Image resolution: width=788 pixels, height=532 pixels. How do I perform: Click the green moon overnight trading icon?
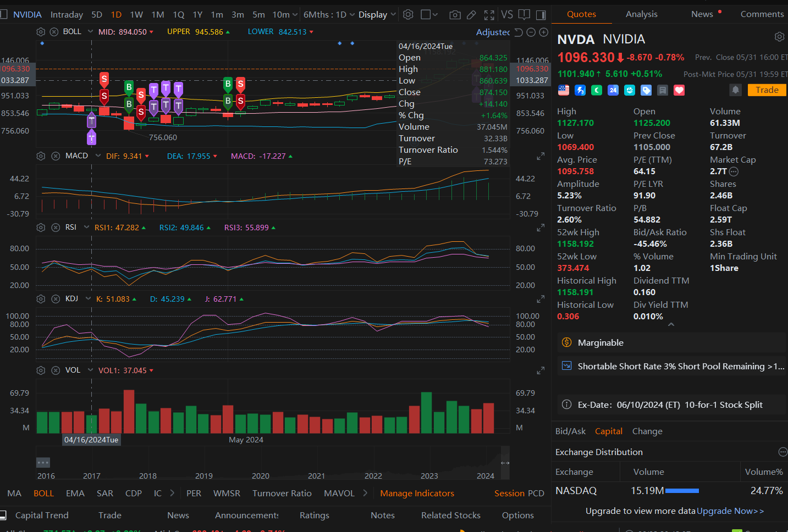click(597, 90)
